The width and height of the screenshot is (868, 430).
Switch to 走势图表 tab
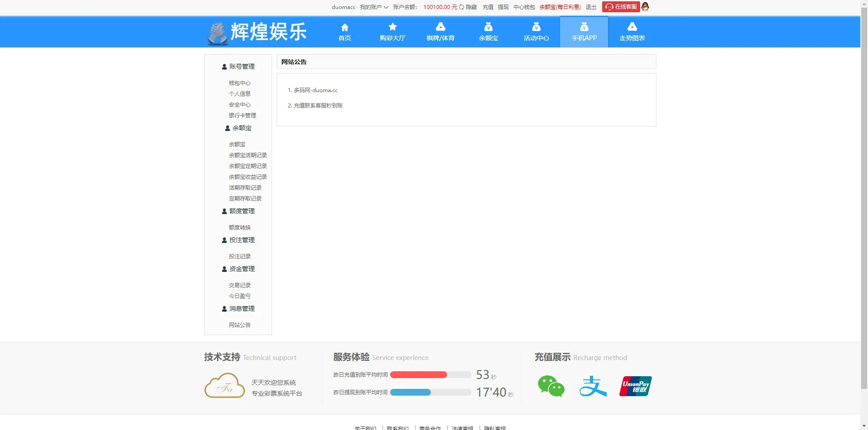click(632, 32)
